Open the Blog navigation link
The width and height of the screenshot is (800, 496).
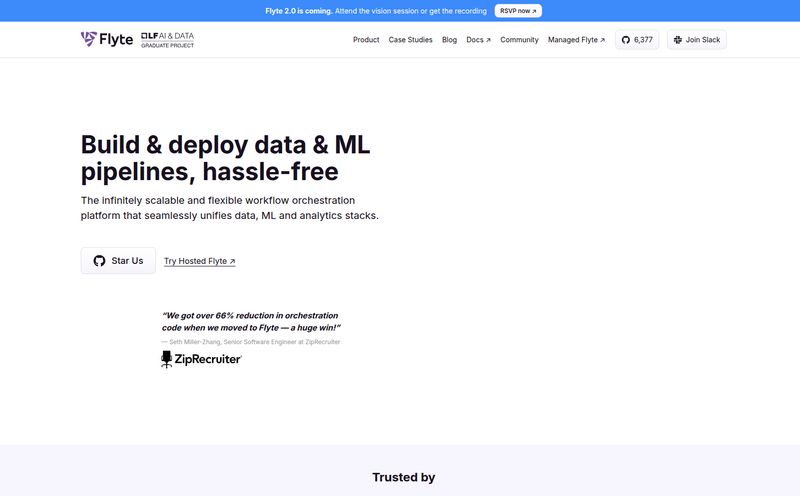(x=449, y=40)
